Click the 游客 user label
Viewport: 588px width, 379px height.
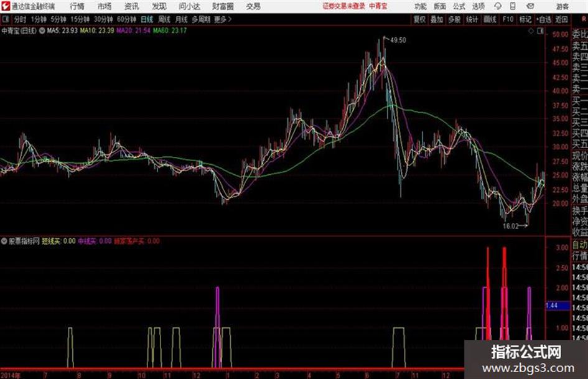[562, 6]
